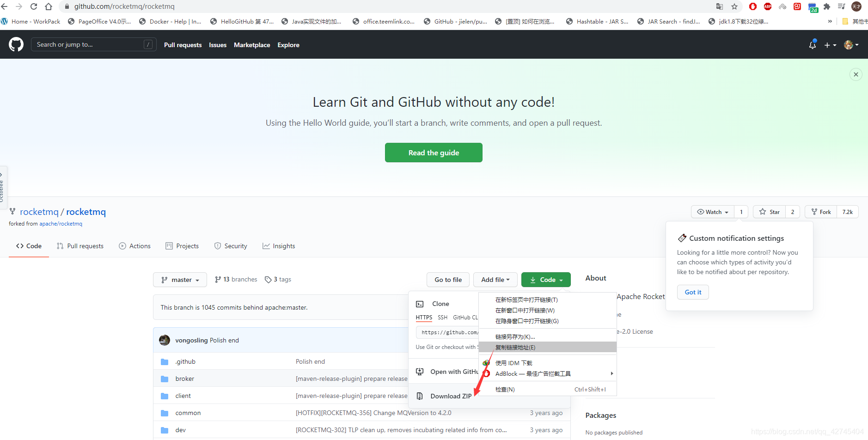This screenshot has height=440, width=868.
Task: Bookmark this page with star icon
Action: click(x=734, y=6)
